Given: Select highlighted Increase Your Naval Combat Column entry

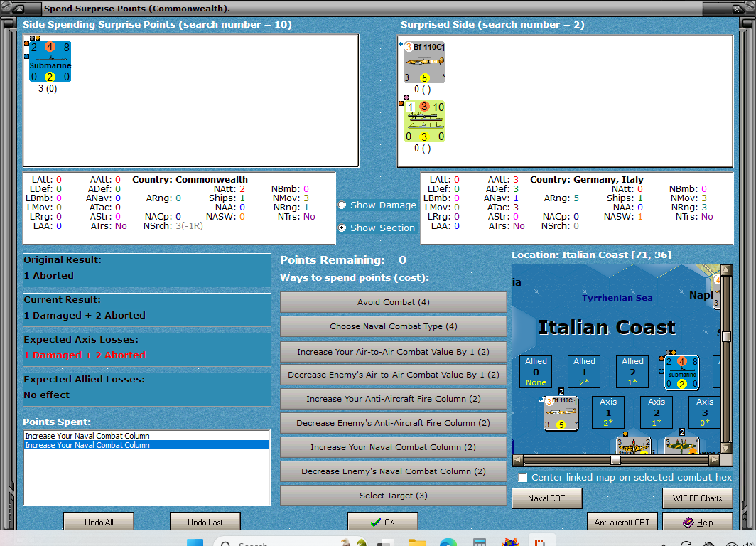Looking at the screenshot, I should click(x=146, y=445).
